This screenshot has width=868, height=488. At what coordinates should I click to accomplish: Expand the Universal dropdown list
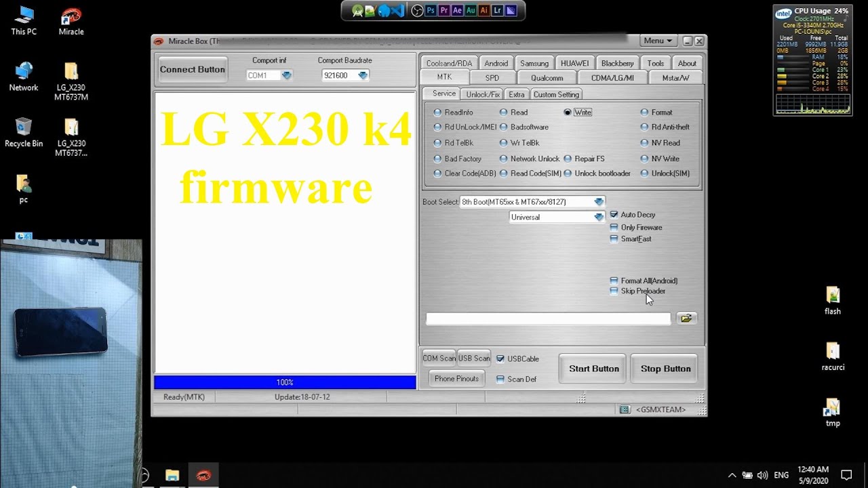(x=599, y=217)
